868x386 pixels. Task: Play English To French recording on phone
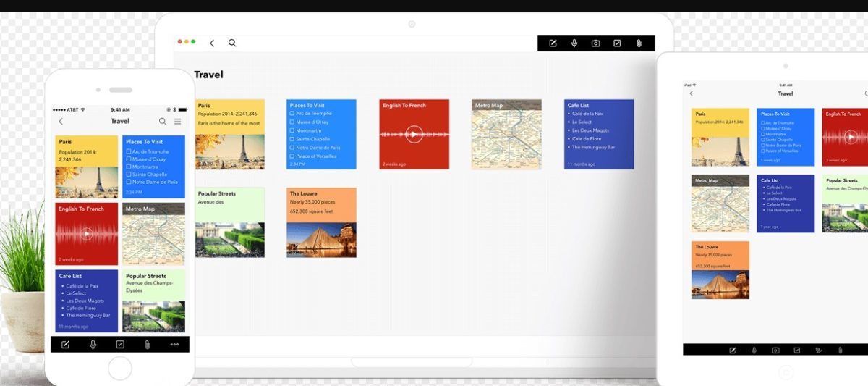86,234
